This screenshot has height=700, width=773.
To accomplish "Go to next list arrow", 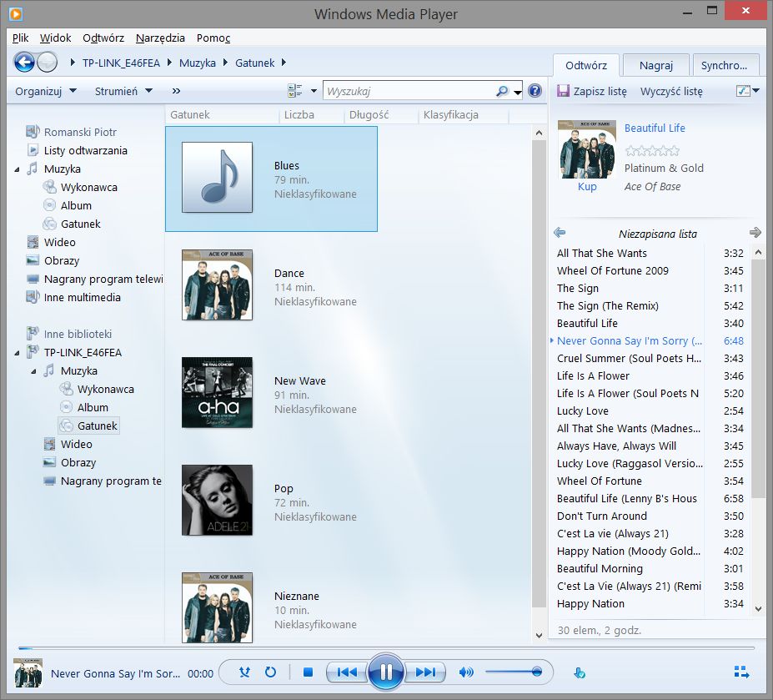I will point(755,232).
